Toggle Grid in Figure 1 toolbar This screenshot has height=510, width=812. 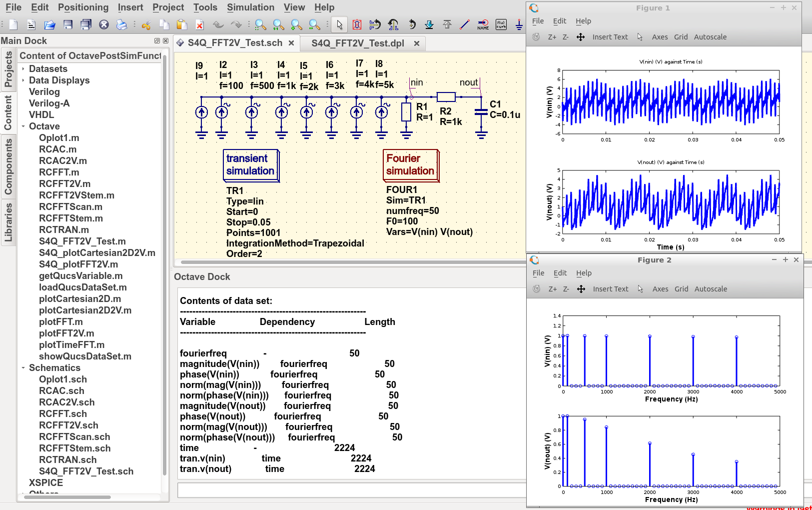(x=681, y=37)
